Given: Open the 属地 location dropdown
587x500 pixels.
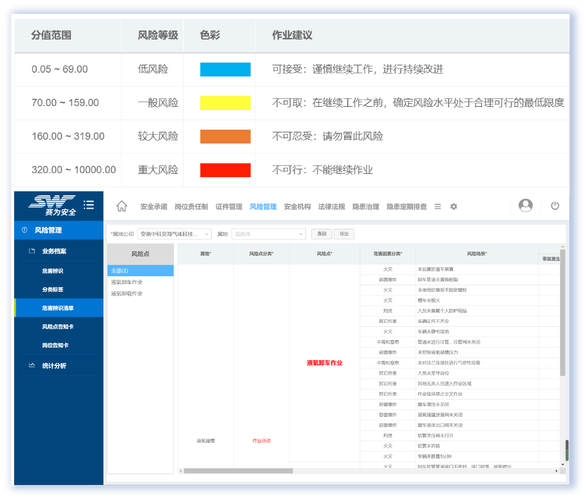Looking at the screenshot, I should tap(268, 234).
